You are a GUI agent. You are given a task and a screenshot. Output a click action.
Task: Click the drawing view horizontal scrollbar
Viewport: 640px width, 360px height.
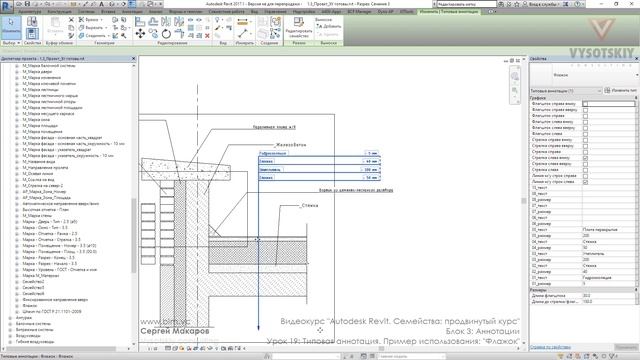[x=382, y=349]
